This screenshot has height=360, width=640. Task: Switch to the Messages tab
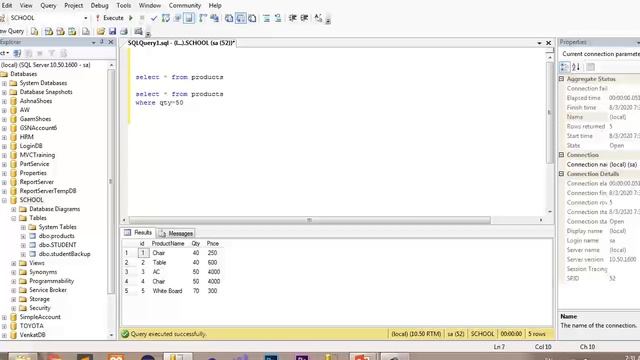tap(176, 233)
